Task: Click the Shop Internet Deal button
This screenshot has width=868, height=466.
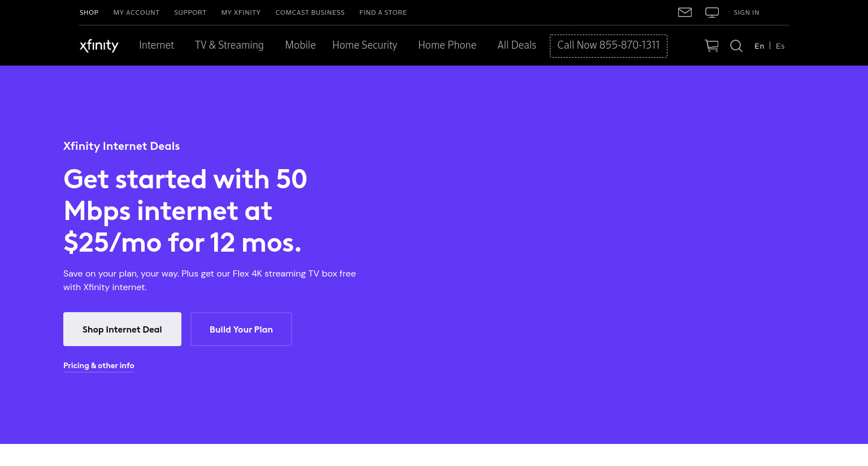Action: (x=122, y=329)
